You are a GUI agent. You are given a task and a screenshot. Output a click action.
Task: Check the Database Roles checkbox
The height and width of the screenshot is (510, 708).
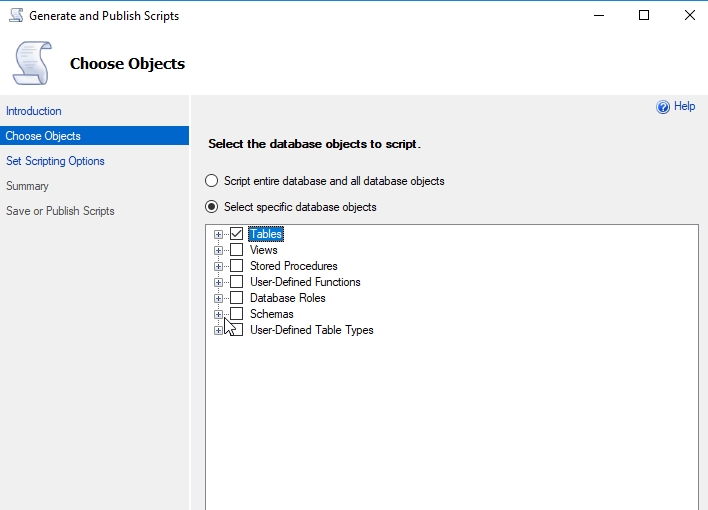point(237,298)
